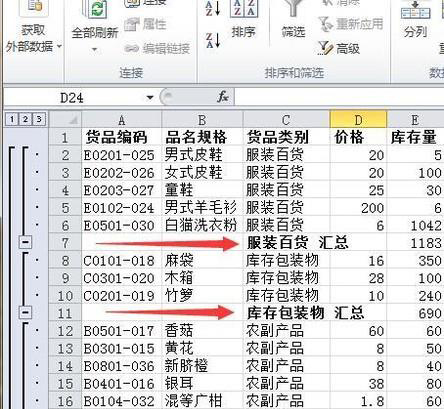The height and width of the screenshot is (409, 444).
Task: Toggle the Filter funnel icon (筛选)
Action: (x=293, y=19)
